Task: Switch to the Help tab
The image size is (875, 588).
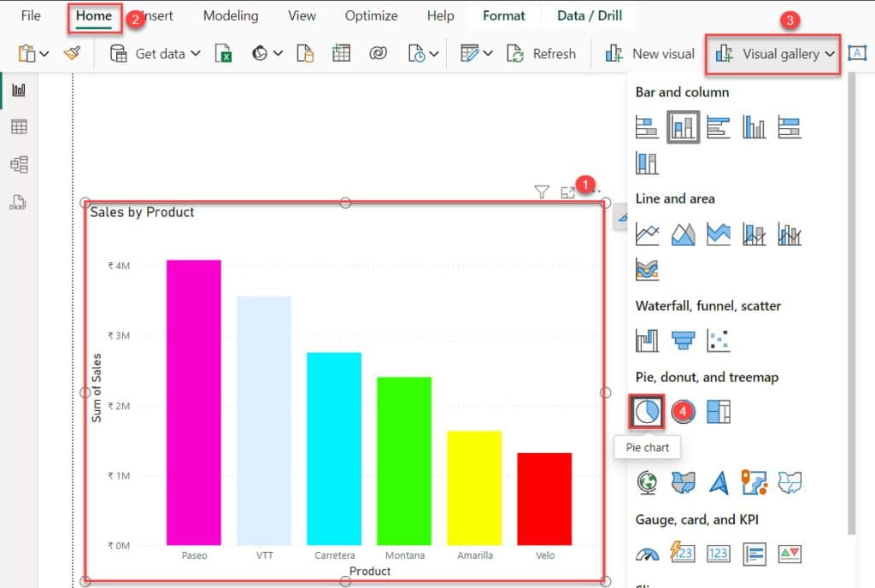Action: [x=440, y=15]
